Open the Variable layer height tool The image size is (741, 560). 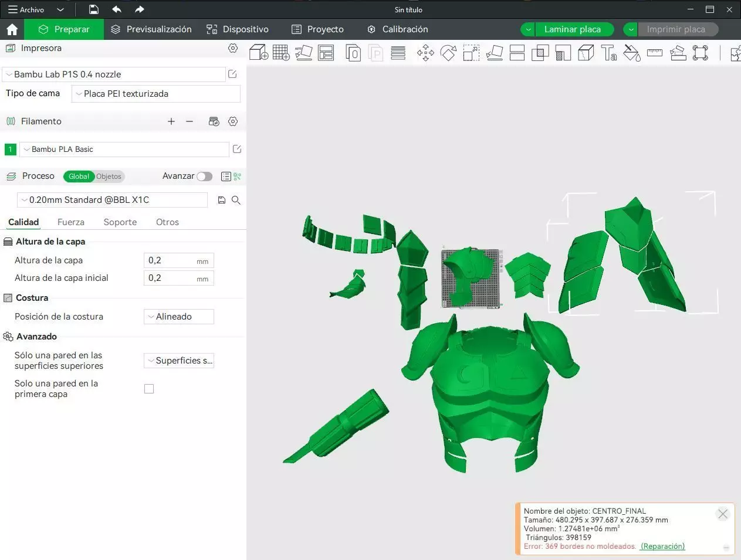[398, 53]
